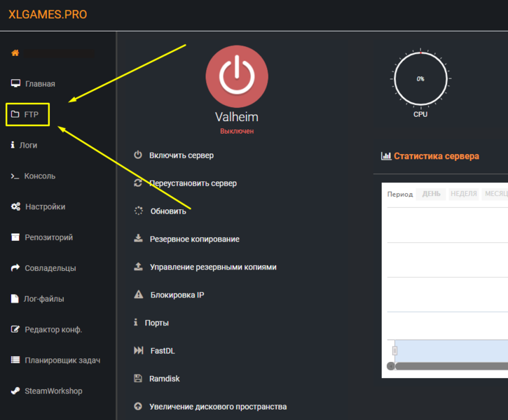The height and width of the screenshot is (420, 508).
Task: Click the chart horizontal scrollbar
Action: click(448, 366)
